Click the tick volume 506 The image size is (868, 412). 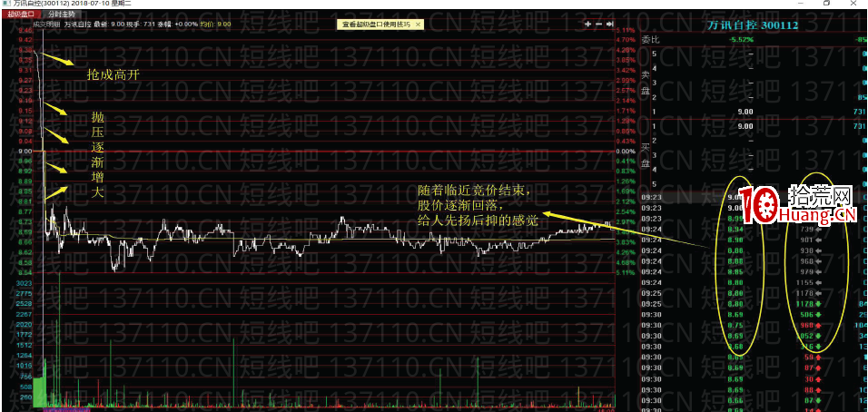(x=806, y=315)
